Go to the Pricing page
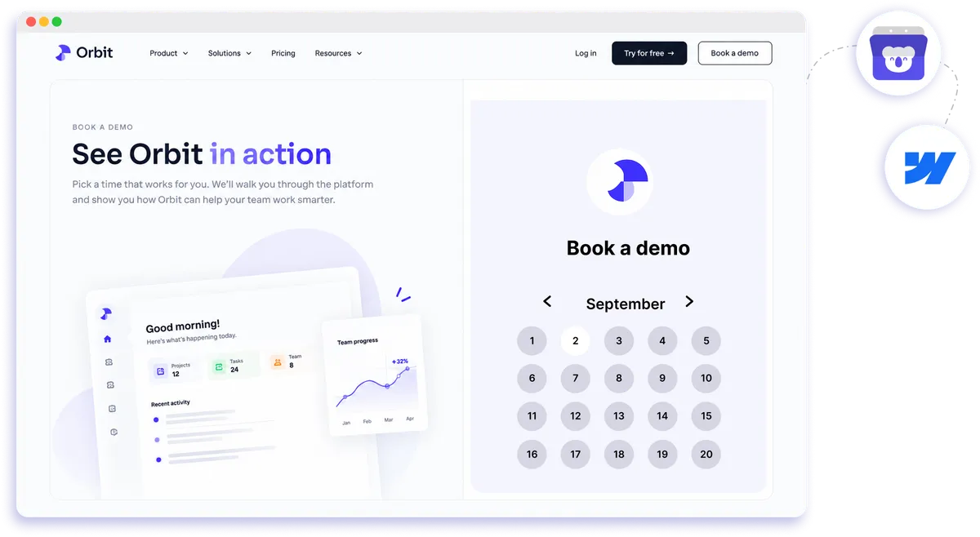The image size is (980, 537). [x=283, y=53]
